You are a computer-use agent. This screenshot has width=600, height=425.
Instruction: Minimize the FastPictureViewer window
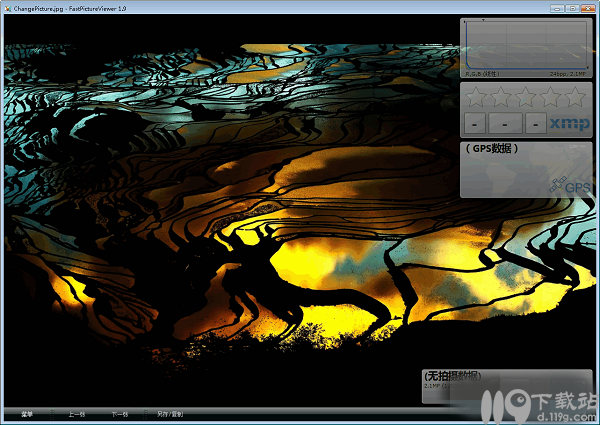[x=557, y=8]
